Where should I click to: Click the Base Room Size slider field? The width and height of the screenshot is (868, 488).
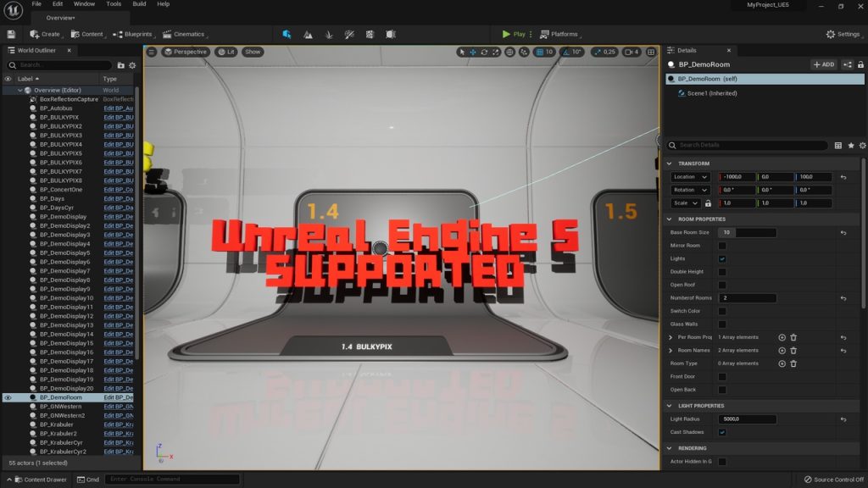click(x=747, y=232)
